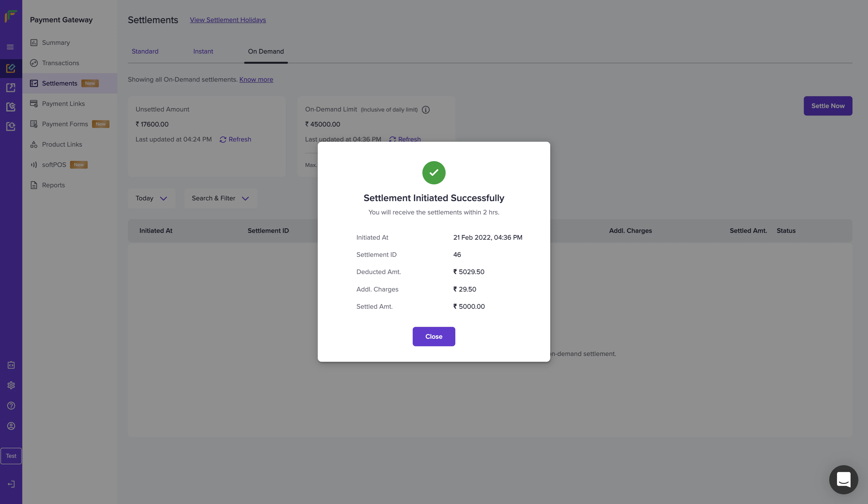Refresh the Unsettled Amount value
Screen dimensions: 868x504
click(236, 139)
